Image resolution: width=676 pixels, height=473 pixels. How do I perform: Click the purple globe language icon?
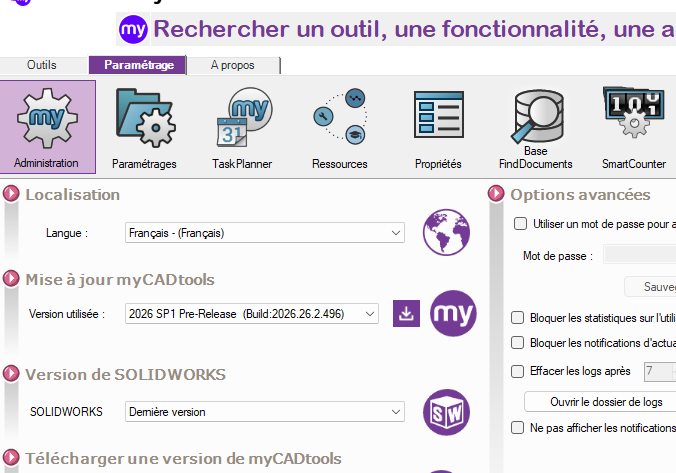click(x=446, y=233)
